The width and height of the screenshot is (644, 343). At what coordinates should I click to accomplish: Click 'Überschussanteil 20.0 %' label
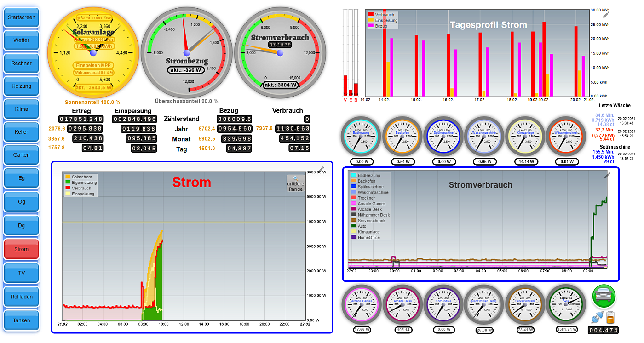click(x=186, y=101)
